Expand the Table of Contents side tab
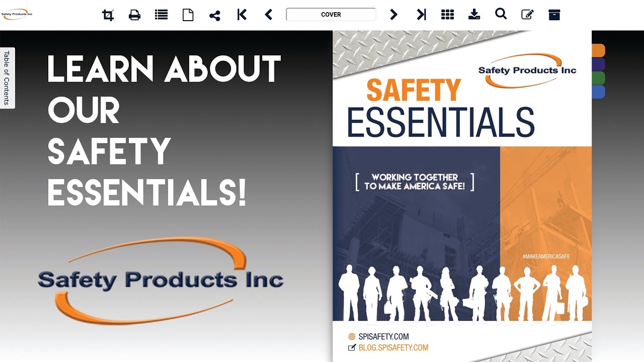Screen dimensions: 644x362 [7, 78]
